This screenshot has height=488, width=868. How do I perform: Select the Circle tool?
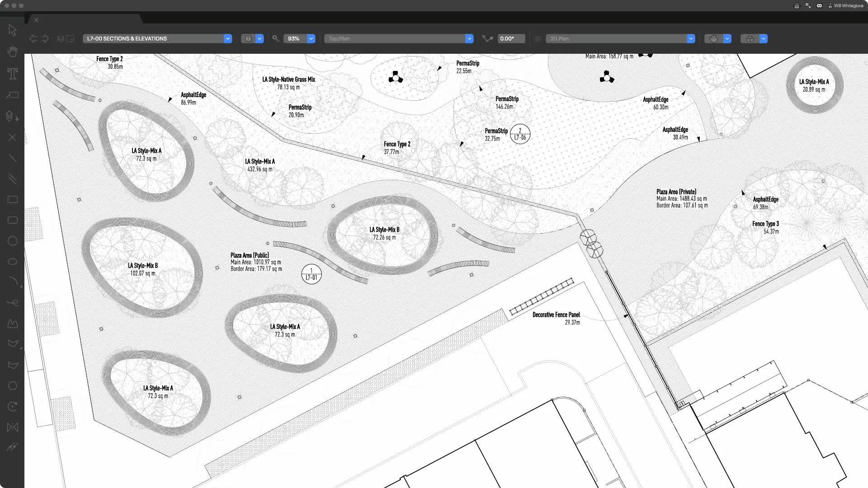pos(13,241)
